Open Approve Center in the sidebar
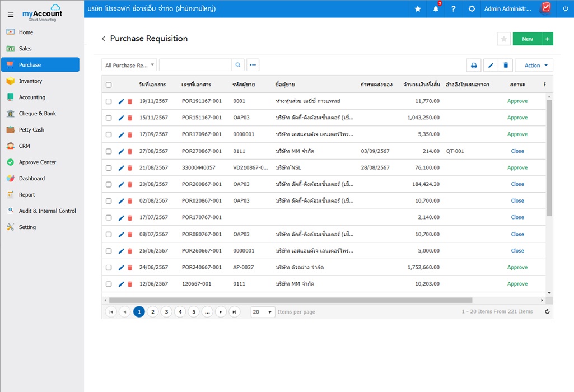574x392 pixels. coord(40,162)
